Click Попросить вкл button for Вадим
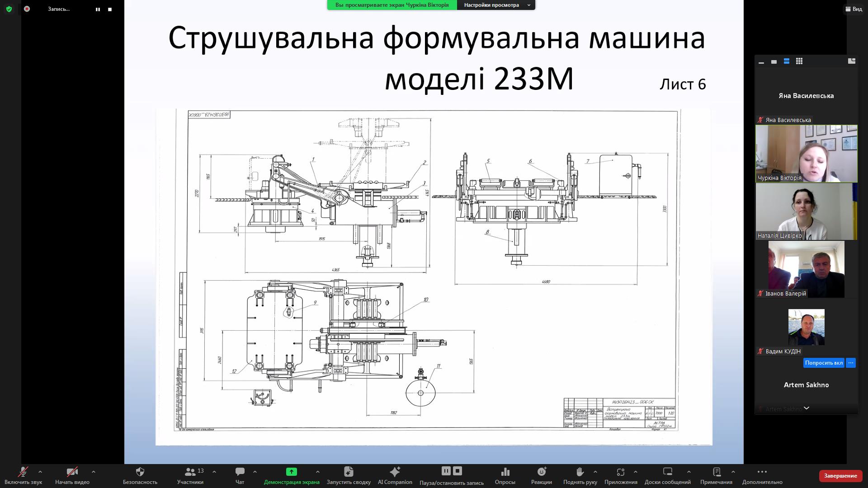 (824, 363)
